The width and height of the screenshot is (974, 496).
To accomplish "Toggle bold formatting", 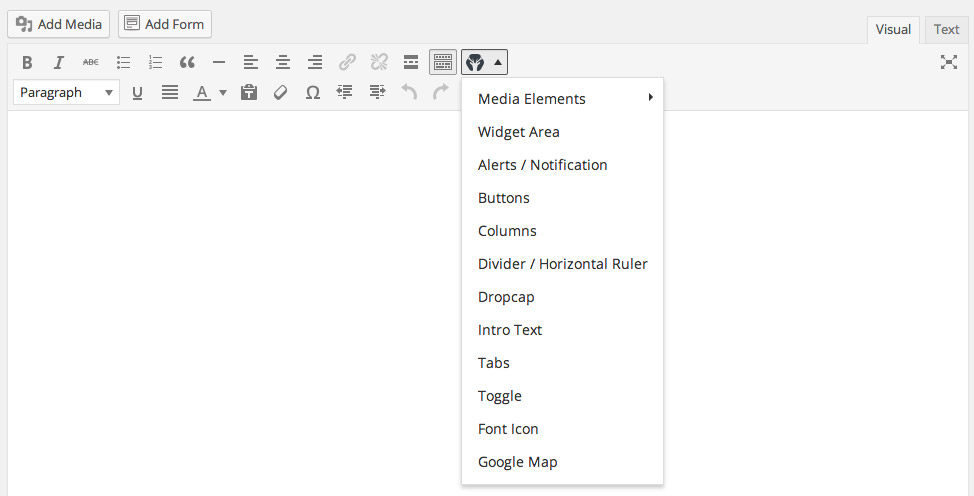I will pos(27,62).
